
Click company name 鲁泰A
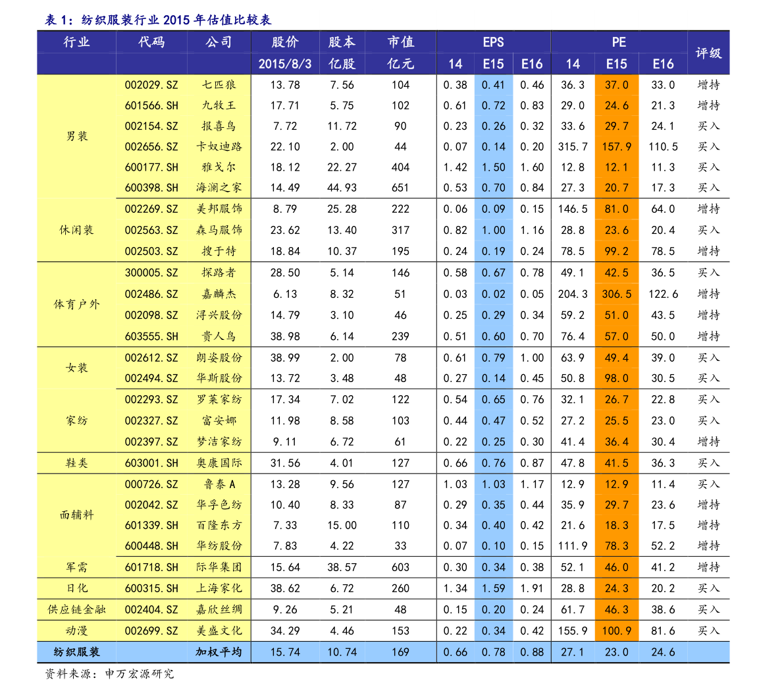click(219, 484)
